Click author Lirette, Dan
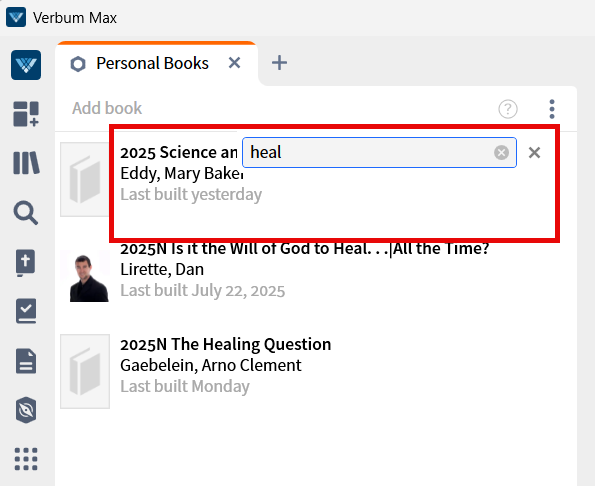This screenshot has height=486, width=595. click(162, 269)
